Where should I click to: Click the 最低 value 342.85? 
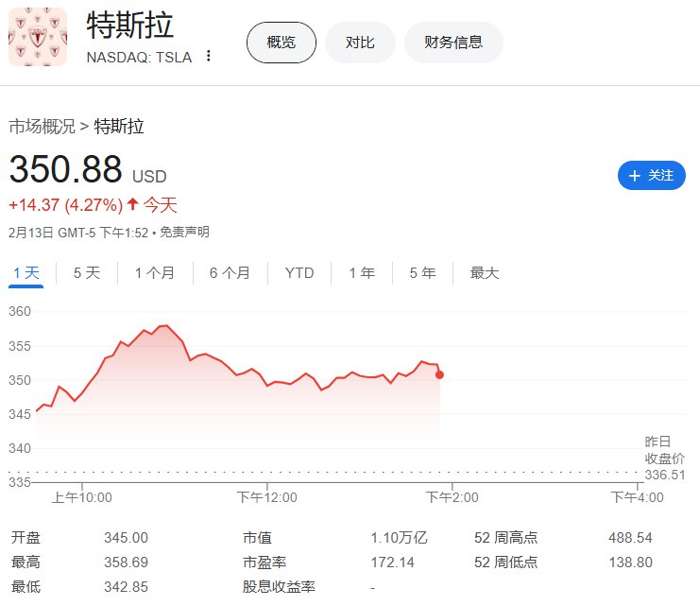click(126, 587)
